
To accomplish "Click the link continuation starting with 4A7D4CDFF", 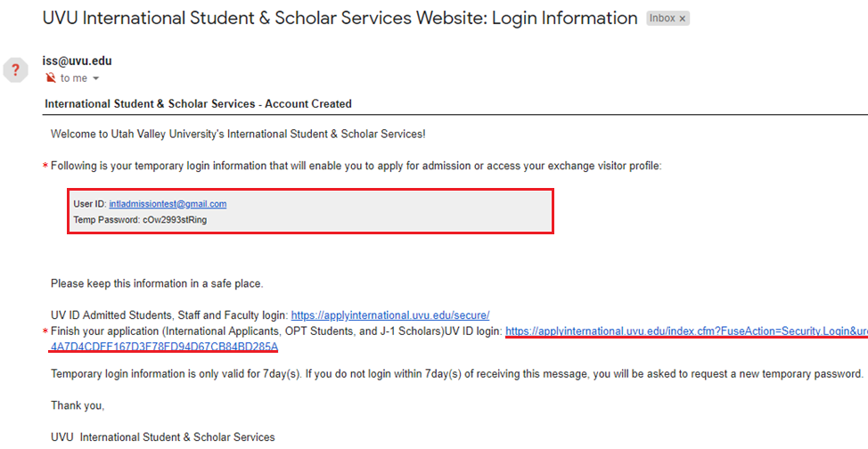I will 164,347.
